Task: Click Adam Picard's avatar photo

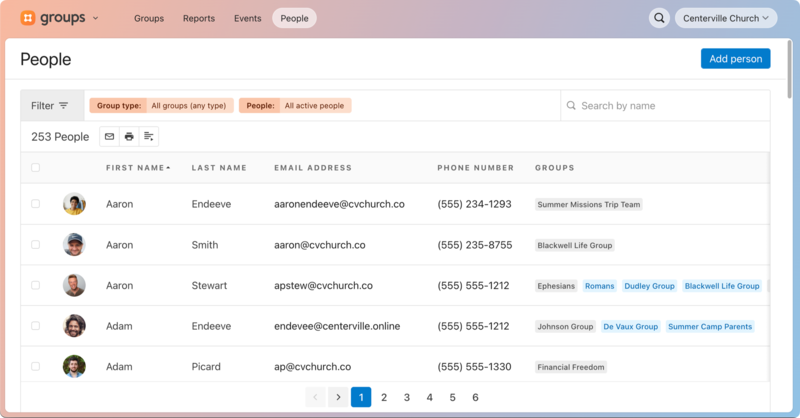Action: [x=74, y=367]
